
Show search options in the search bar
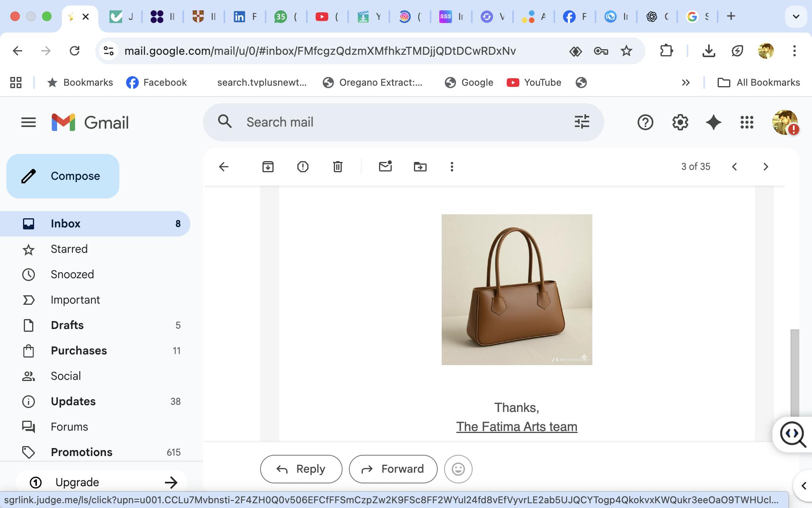click(582, 122)
